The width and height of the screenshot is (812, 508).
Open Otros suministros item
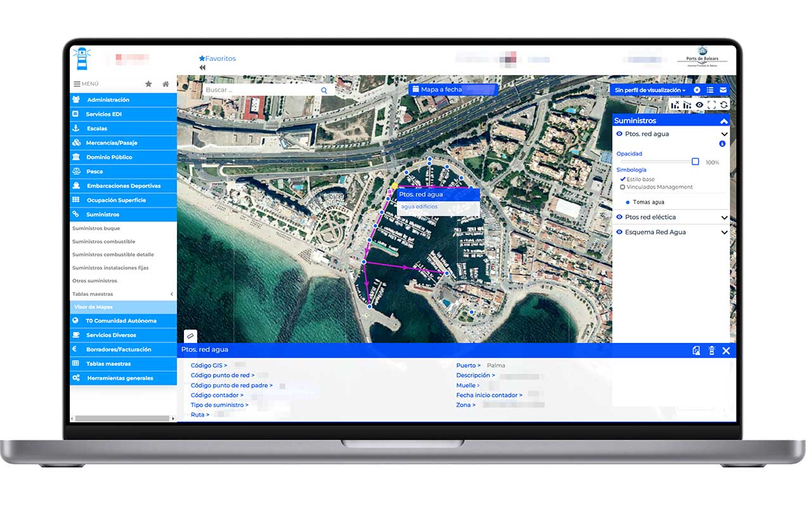click(x=95, y=281)
